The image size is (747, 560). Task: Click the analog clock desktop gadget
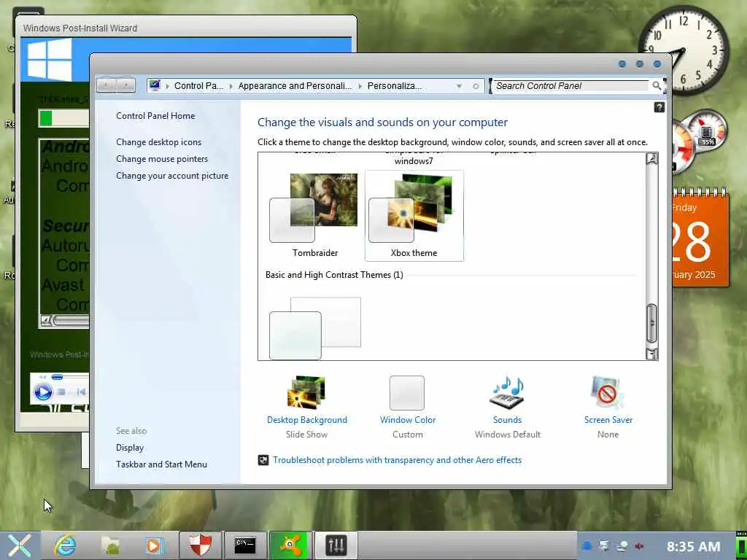pyautogui.click(x=684, y=50)
